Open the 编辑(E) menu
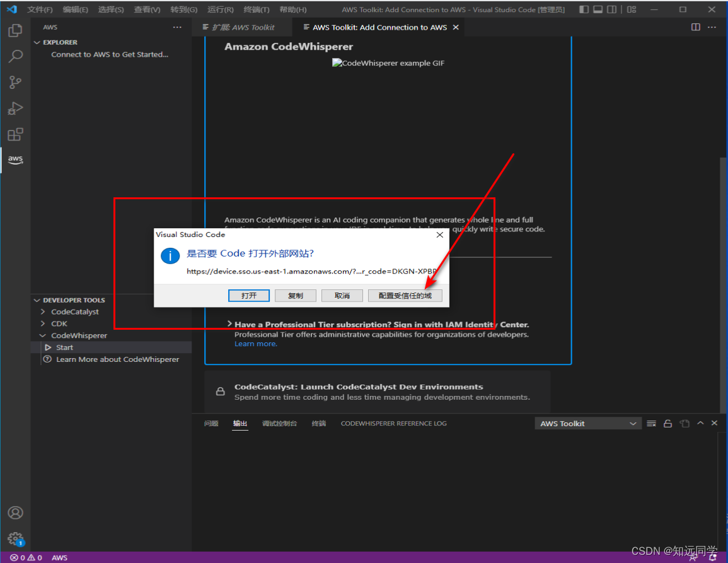The image size is (728, 563). pyautogui.click(x=75, y=9)
